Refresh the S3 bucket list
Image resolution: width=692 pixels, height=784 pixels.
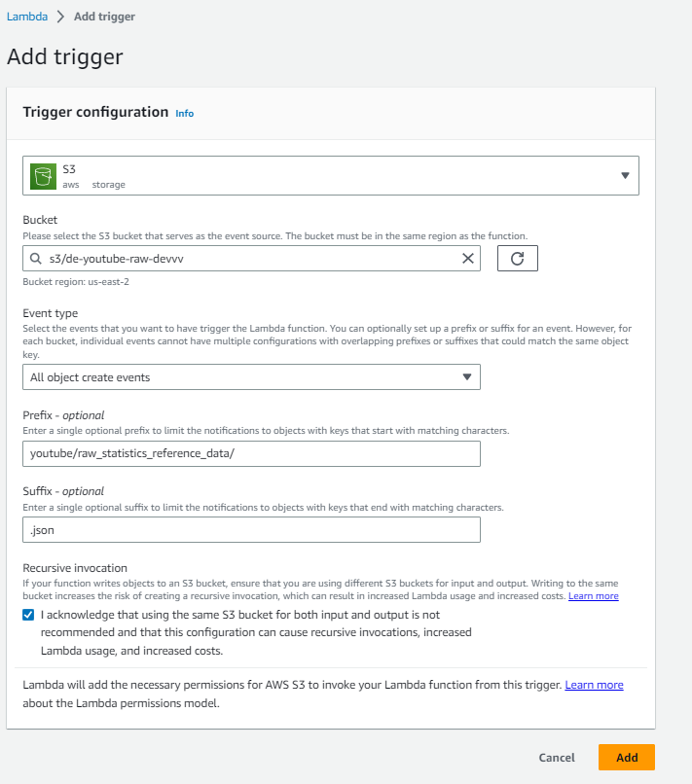tap(517, 258)
